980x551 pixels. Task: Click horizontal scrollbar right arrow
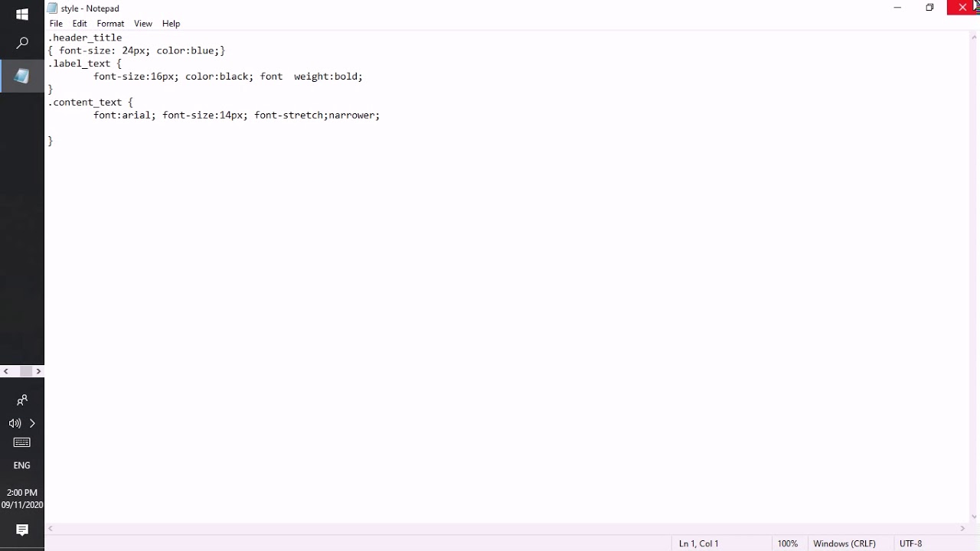coord(962,528)
